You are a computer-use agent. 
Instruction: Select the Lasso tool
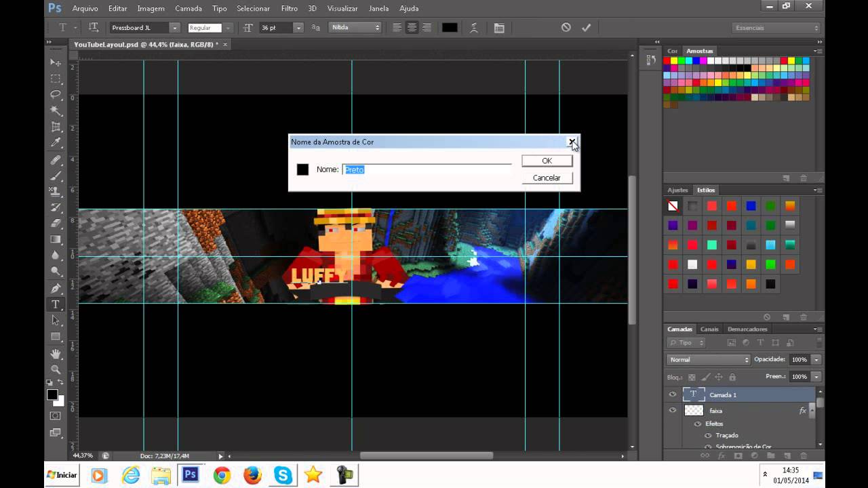pyautogui.click(x=56, y=94)
